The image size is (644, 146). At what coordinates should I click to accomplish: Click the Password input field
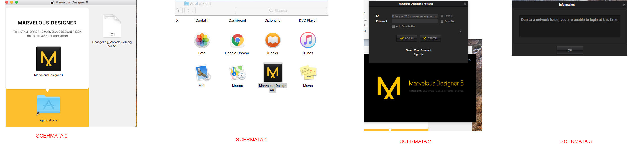tap(415, 21)
